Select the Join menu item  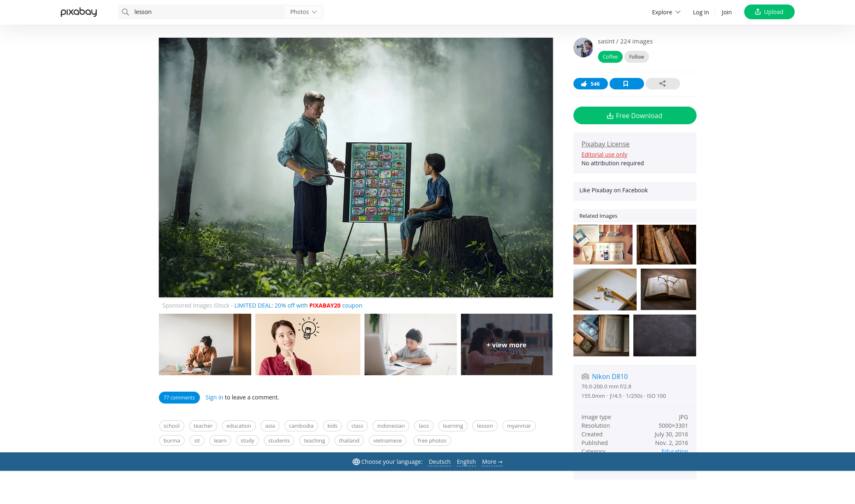727,12
